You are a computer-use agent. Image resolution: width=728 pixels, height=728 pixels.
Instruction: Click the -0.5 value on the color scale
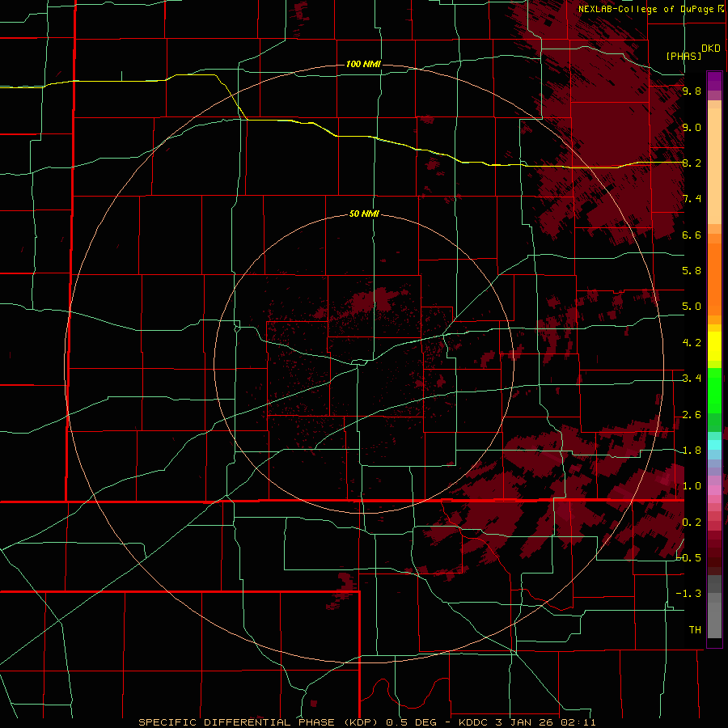[689, 557]
